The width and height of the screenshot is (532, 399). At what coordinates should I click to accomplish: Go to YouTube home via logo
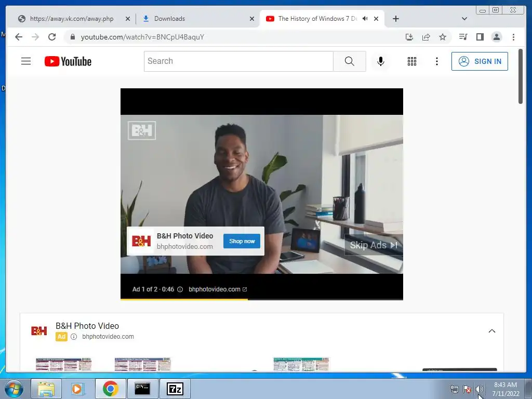[x=68, y=61]
